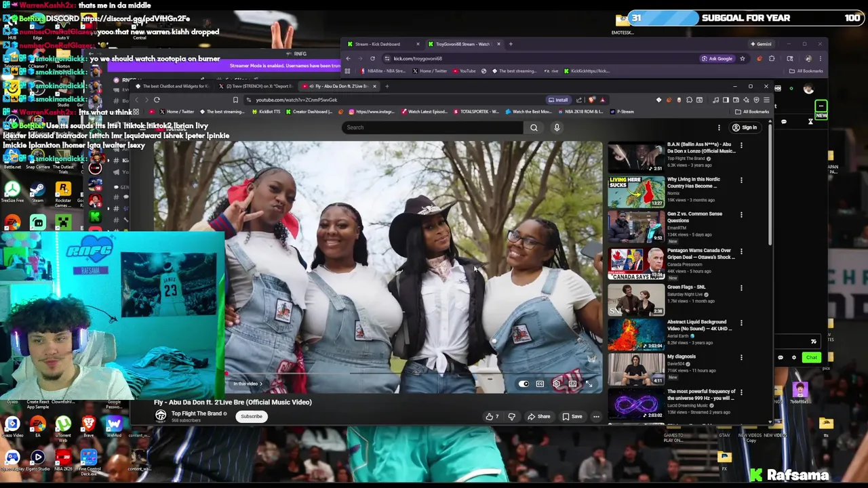868x488 pixels.
Task: Open Steam desktop shortcut
Action: click(37, 191)
